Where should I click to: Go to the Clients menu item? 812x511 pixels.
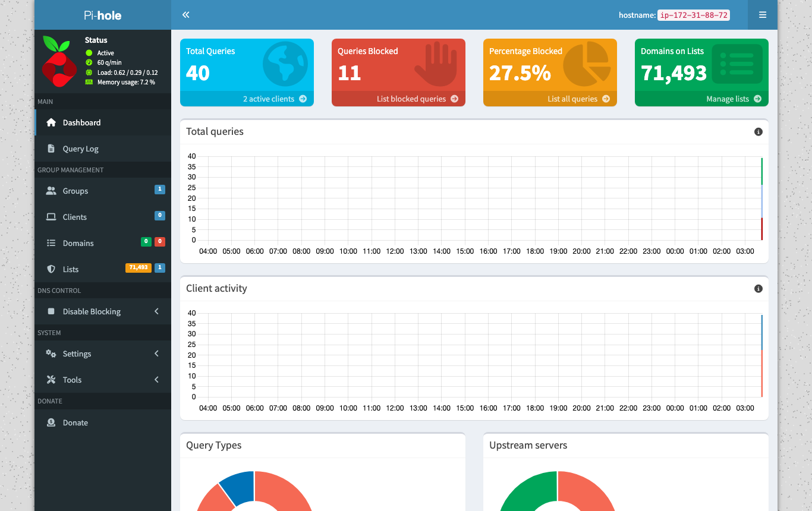[x=103, y=217]
